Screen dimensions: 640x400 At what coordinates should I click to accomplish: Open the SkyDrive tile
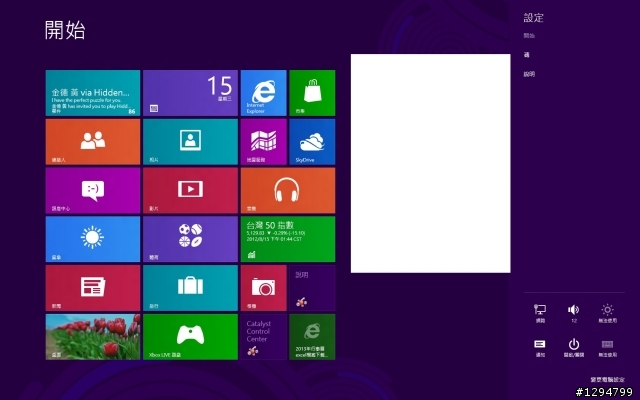point(312,142)
